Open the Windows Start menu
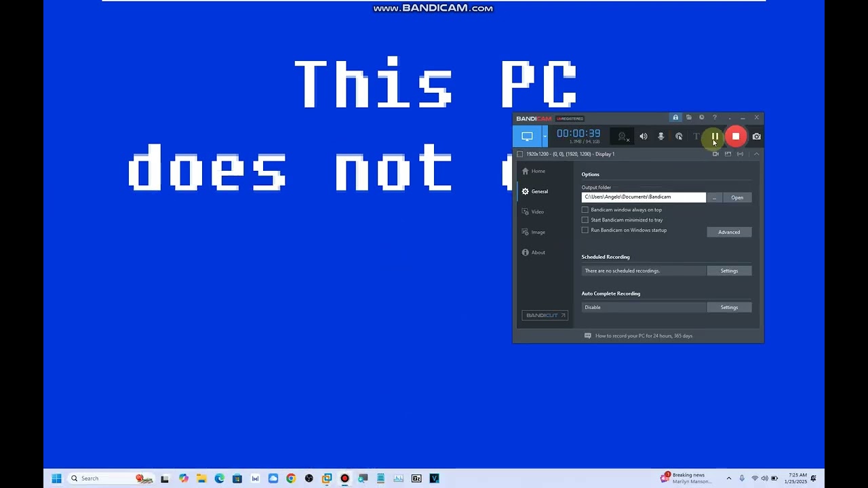This screenshot has height=488, width=868. [57, 479]
